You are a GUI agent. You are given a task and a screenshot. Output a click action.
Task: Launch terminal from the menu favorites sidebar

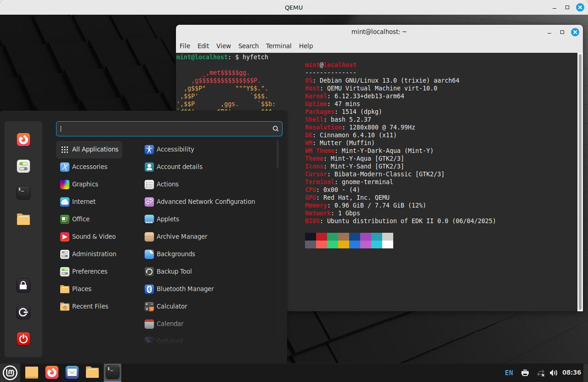pos(23,192)
